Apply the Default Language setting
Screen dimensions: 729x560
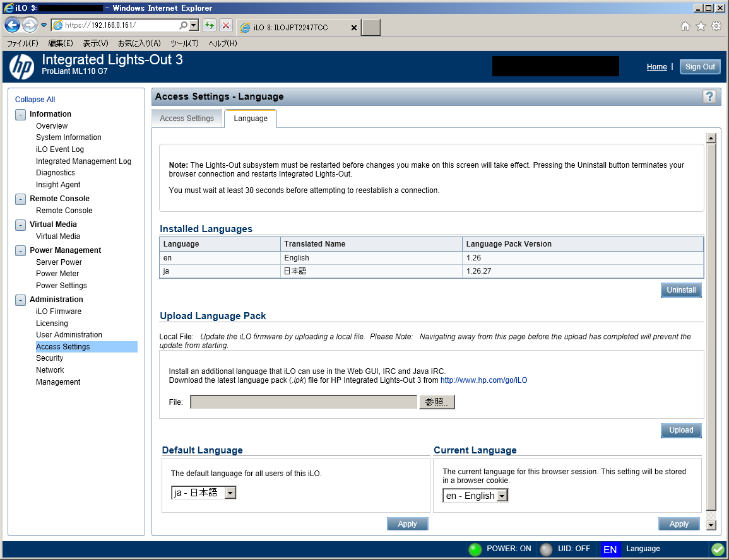pyautogui.click(x=407, y=524)
